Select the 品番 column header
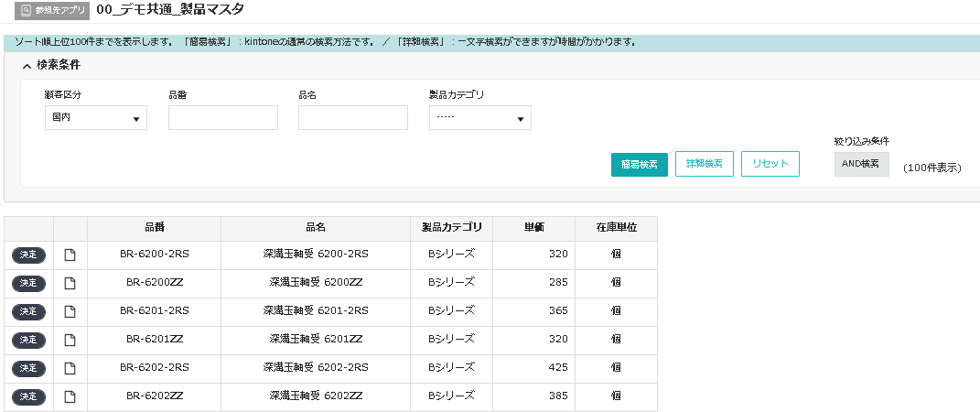The height and width of the screenshot is (412, 980). (154, 228)
